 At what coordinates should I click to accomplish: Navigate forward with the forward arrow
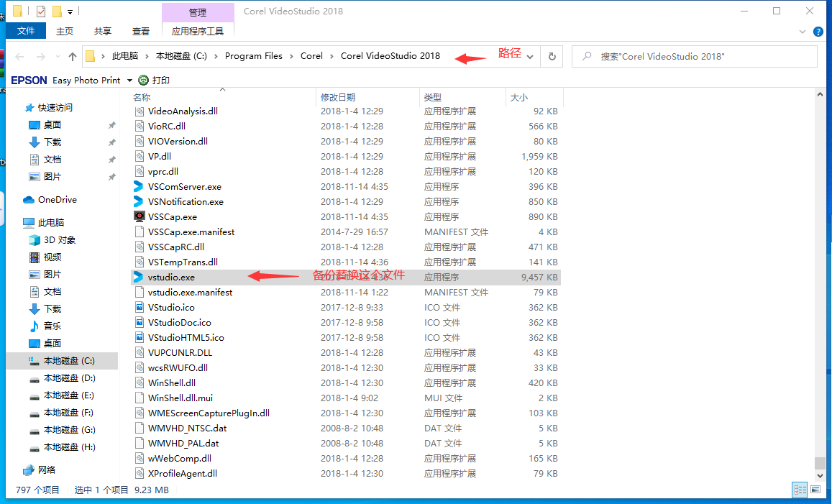(40, 56)
